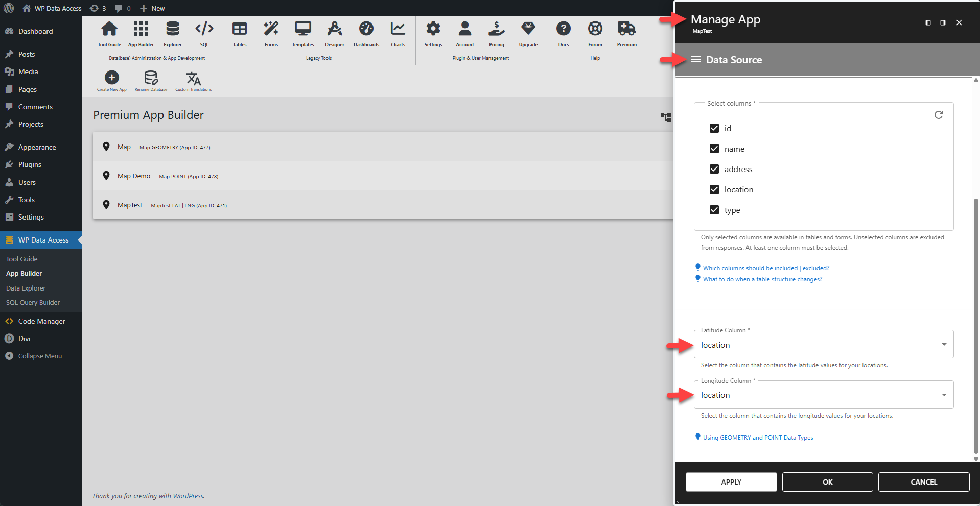This screenshot has width=980, height=506.
Task: Open Data Explorer in sidebar submenu
Action: point(26,288)
